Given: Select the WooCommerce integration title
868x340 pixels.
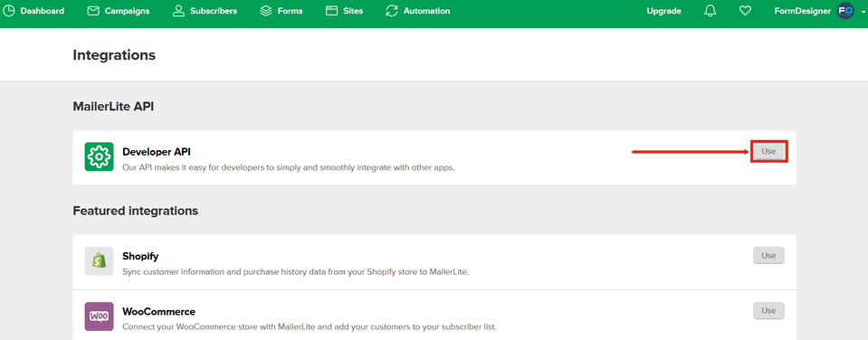Looking at the screenshot, I should [x=159, y=312].
